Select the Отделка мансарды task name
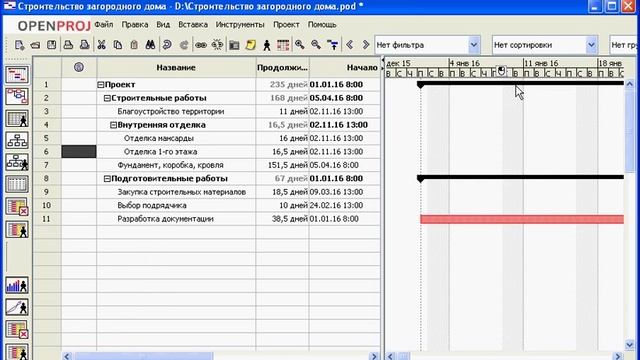Screen dimensions: 640x360 (x=159, y=138)
